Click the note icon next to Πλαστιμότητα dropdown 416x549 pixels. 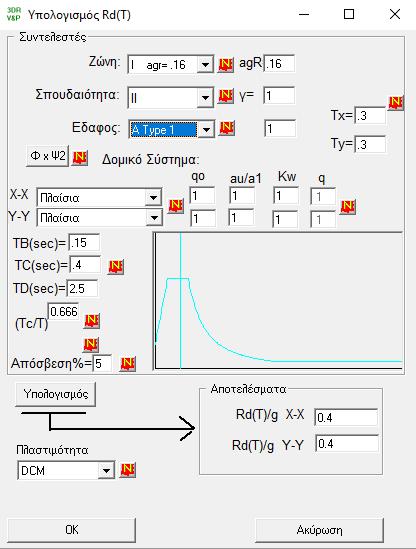pos(128,470)
